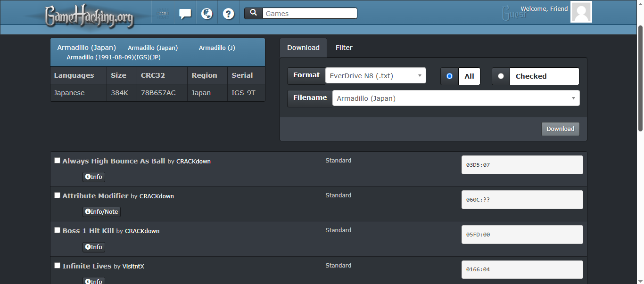Open Info for Boss 1 Hit Kill
Screen dimensions: 644x284
click(94, 247)
